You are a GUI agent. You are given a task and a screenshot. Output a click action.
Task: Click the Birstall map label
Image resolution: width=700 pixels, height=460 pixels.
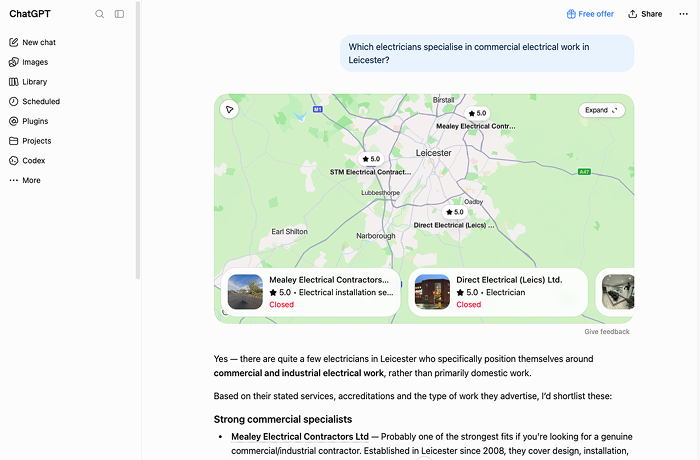click(443, 100)
